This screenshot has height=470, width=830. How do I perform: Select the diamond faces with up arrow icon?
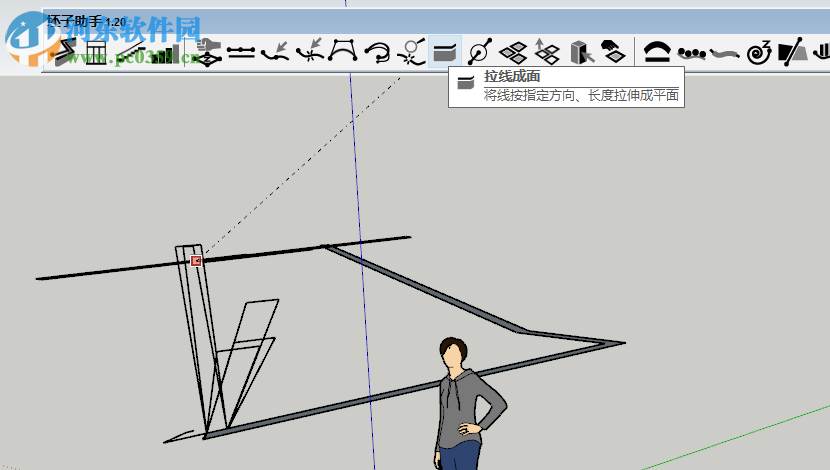coord(547,51)
